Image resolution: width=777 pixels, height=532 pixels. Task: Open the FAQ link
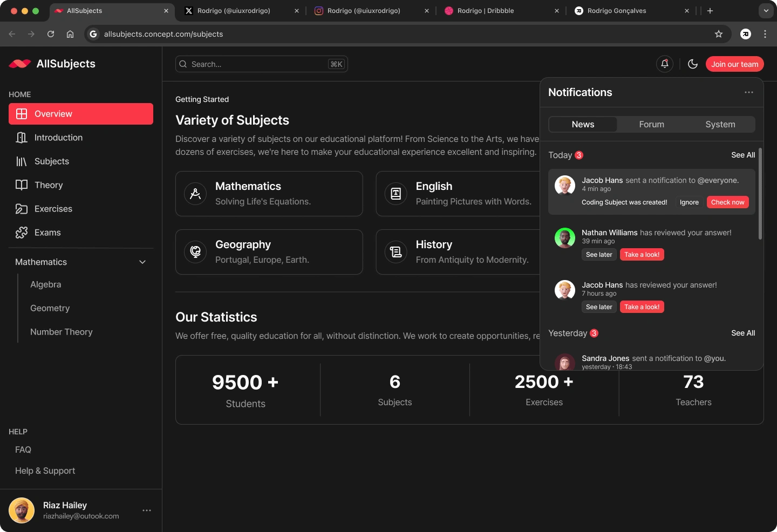[23, 449]
